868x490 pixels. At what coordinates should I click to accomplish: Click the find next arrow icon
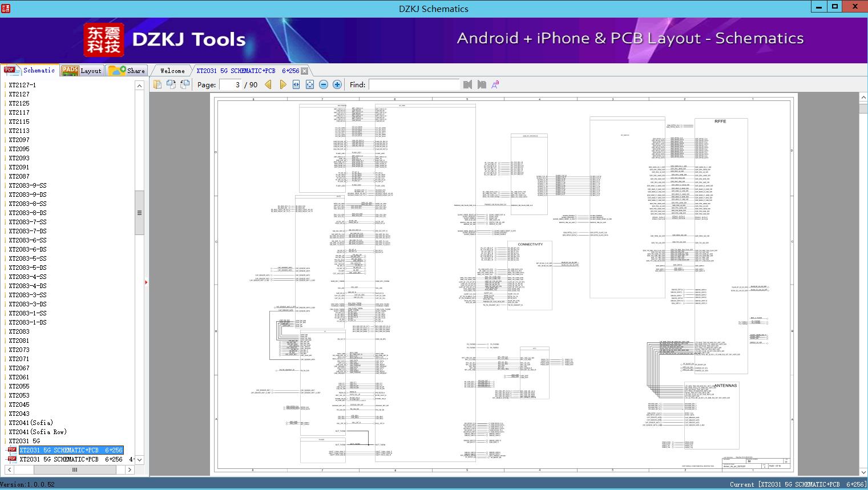(480, 84)
